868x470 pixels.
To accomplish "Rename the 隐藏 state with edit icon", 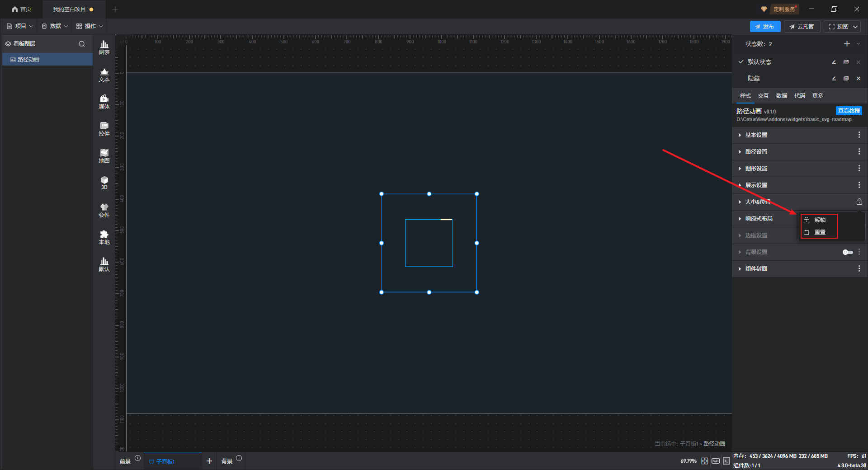I will point(834,79).
